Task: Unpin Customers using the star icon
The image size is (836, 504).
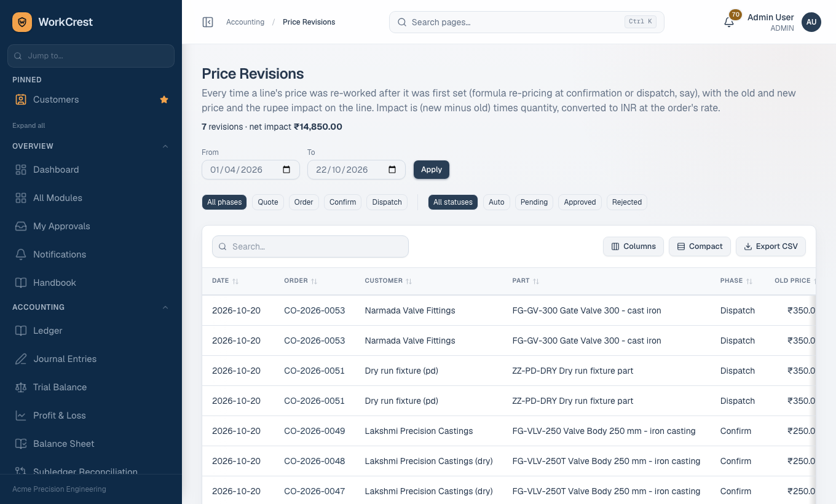Action: coord(164,100)
